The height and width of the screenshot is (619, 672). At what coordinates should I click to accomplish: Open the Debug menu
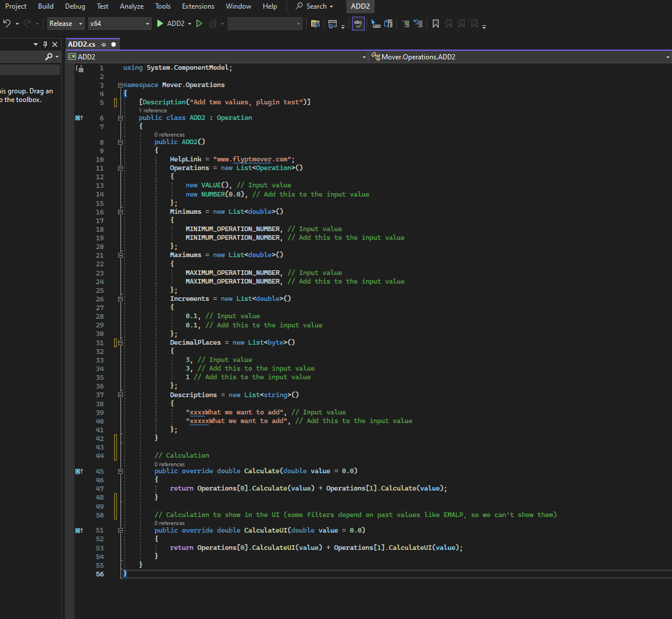click(75, 6)
